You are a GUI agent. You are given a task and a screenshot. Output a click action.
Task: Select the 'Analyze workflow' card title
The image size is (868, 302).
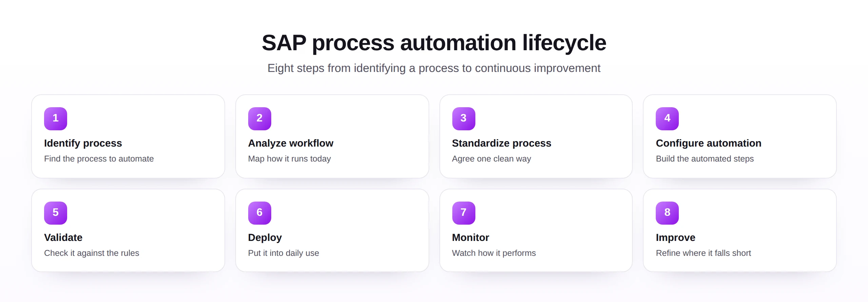click(291, 143)
